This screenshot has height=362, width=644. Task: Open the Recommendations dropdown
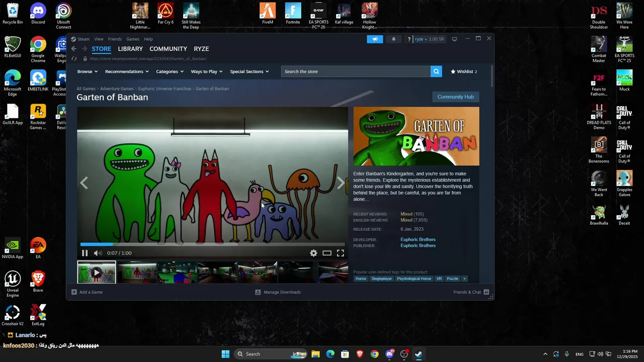point(127,71)
